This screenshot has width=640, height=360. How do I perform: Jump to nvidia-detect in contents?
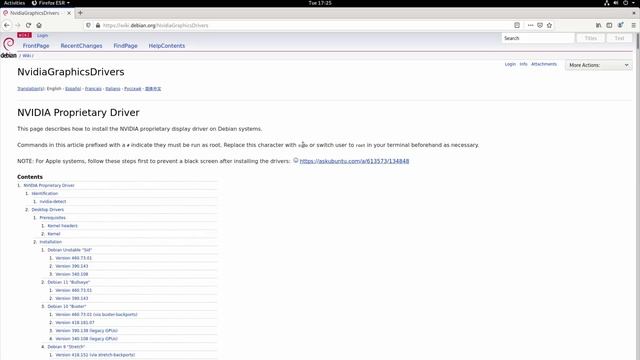(x=53, y=202)
